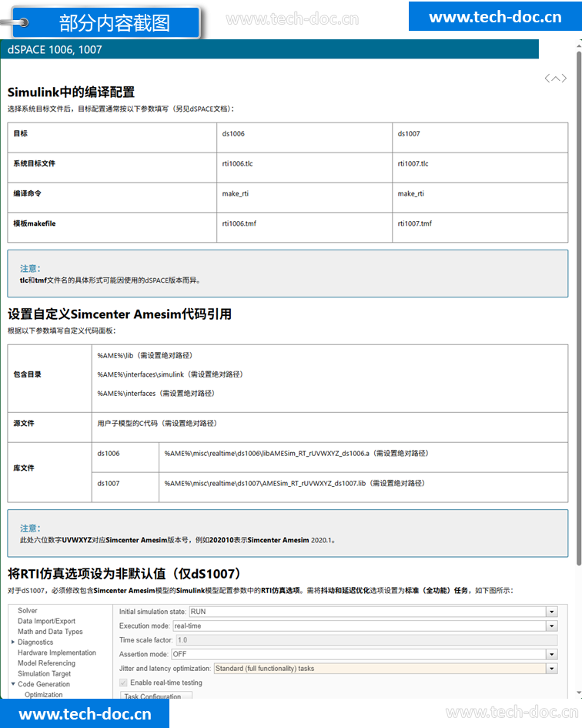Toggle the Enable real-time testing checkbox

[x=123, y=683]
